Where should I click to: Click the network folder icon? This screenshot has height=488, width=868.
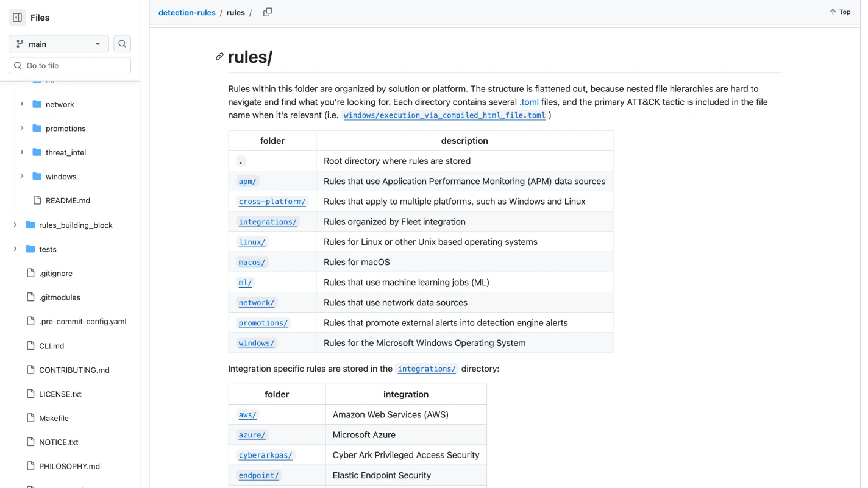[x=37, y=104]
